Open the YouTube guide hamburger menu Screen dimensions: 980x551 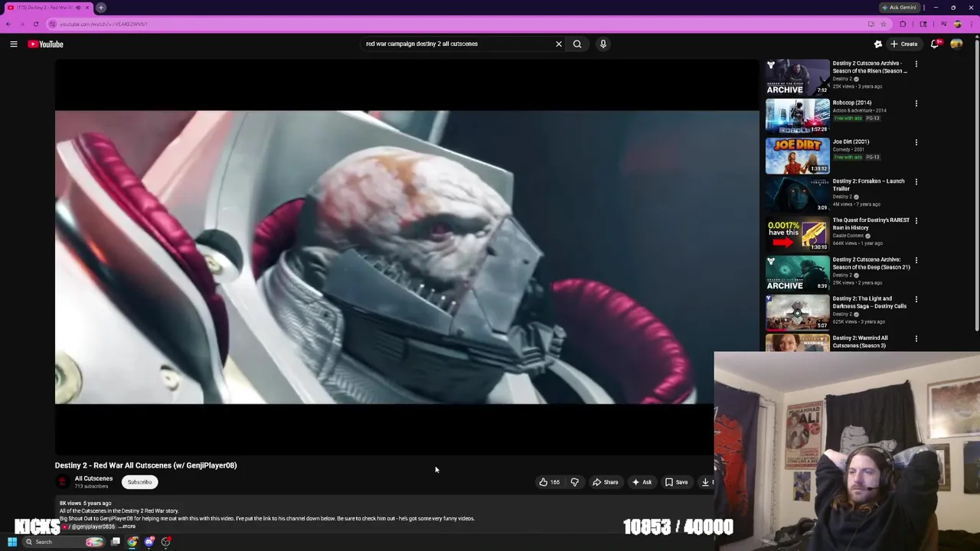coord(14,44)
